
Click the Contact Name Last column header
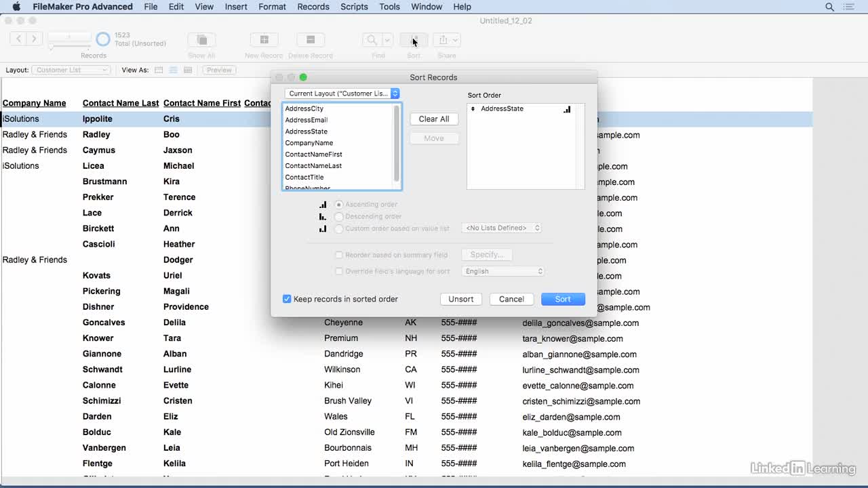pyautogui.click(x=121, y=103)
